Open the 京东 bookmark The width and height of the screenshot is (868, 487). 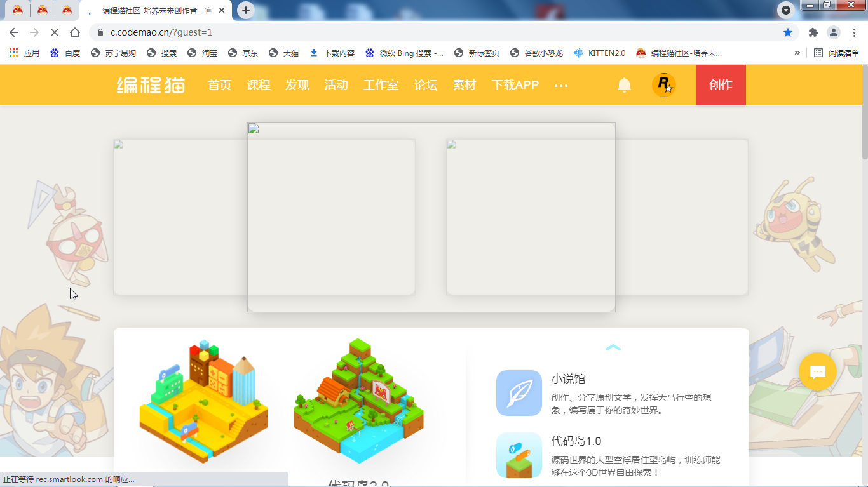[x=243, y=53]
